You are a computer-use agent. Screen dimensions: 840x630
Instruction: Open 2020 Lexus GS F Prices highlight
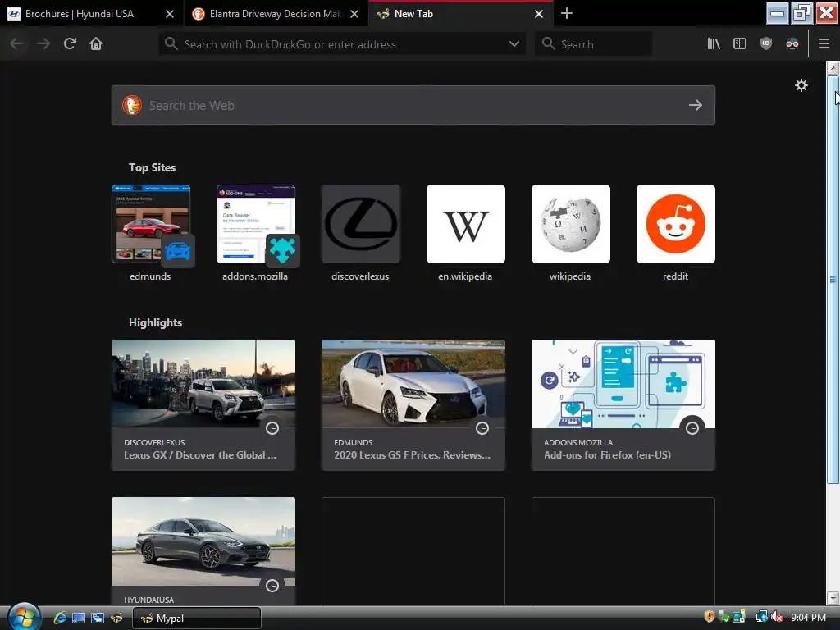(413, 405)
